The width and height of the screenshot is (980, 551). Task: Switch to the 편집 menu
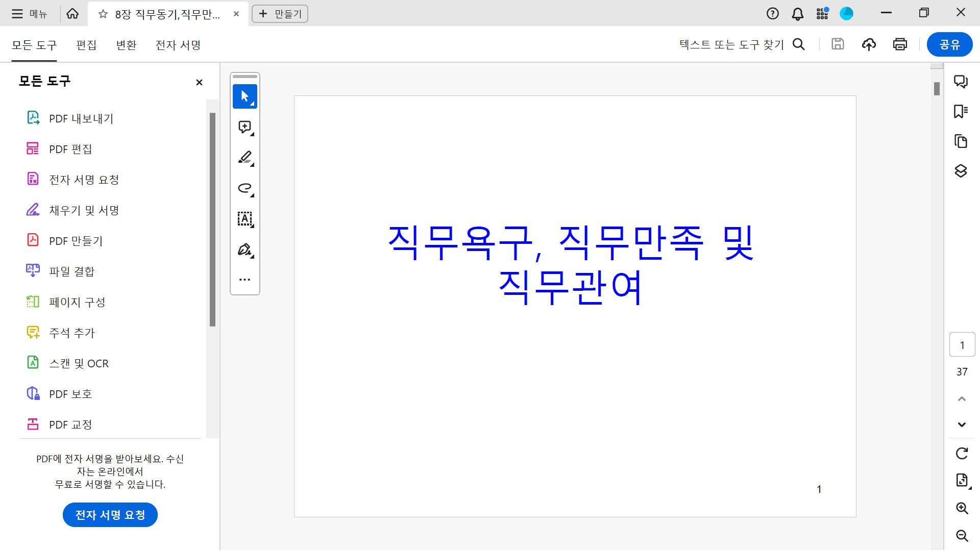(x=86, y=45)
